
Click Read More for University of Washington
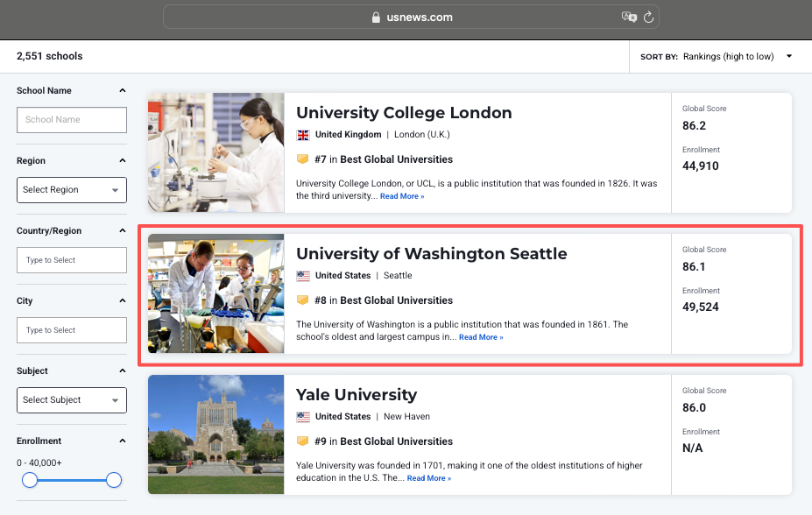(480, 337)
